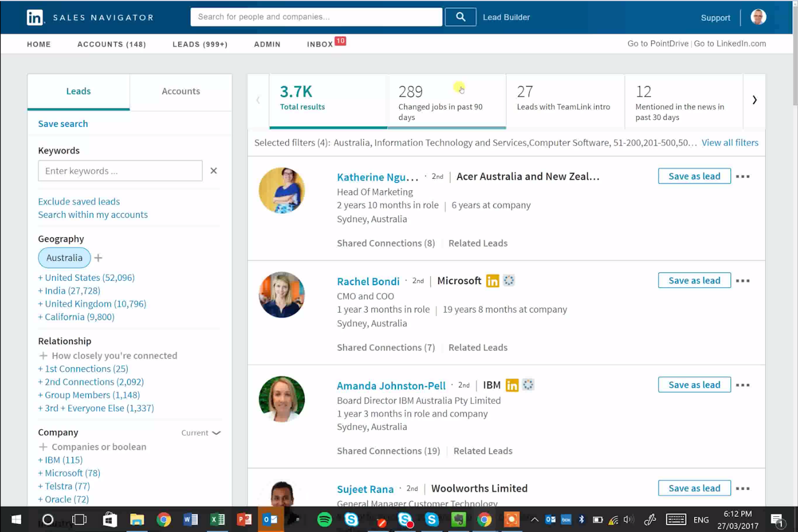Switch to the Accounts tab

(x=181, y=91)
